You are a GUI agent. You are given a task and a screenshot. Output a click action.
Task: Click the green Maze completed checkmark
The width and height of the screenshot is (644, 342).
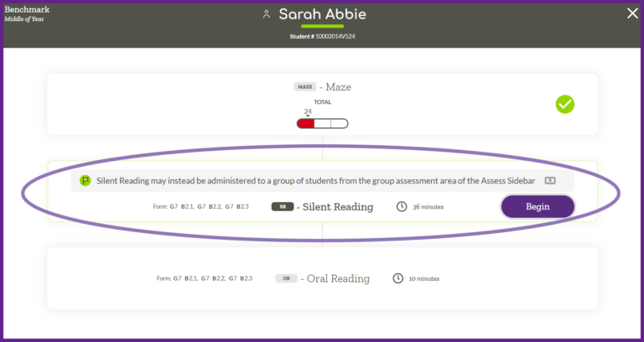[565, 104]
